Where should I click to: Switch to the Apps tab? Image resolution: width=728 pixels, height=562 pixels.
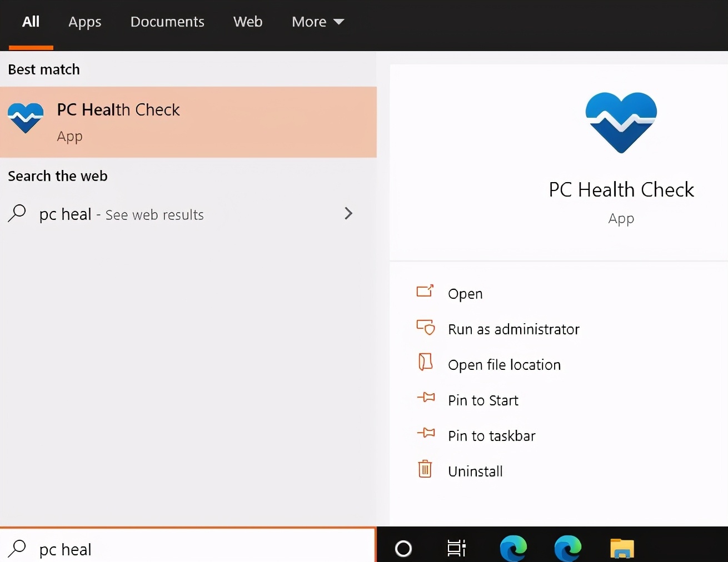pyautogui.click(x=84, y=22)
